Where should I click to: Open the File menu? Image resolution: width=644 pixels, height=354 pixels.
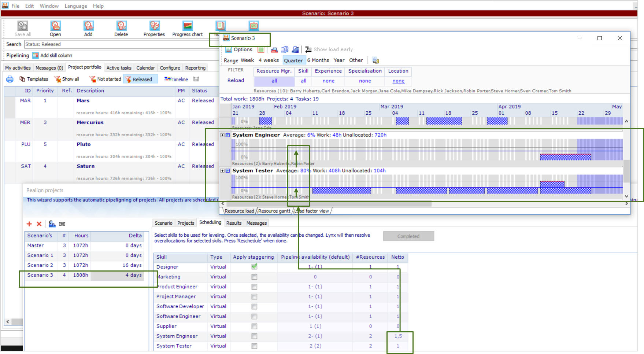point(15,6)
